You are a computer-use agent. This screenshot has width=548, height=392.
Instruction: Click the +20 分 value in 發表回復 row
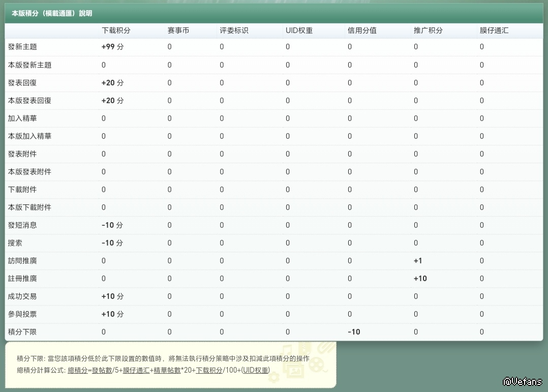112,83
